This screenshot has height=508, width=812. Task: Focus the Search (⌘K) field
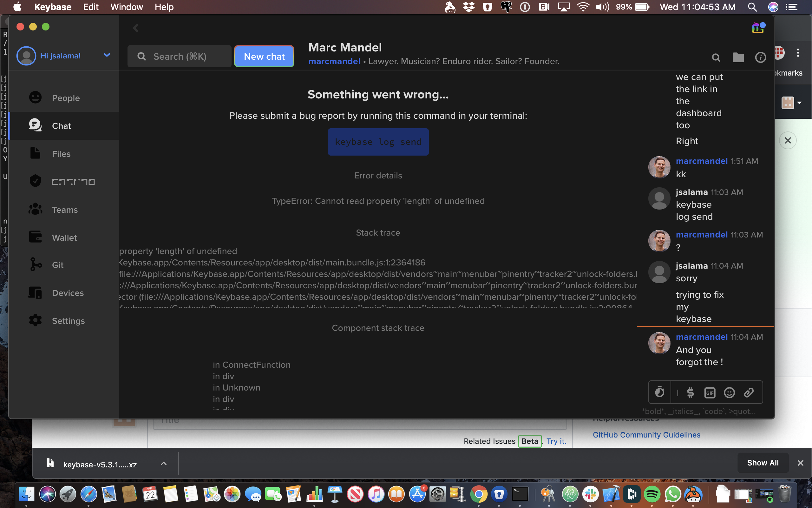point(179,56)
